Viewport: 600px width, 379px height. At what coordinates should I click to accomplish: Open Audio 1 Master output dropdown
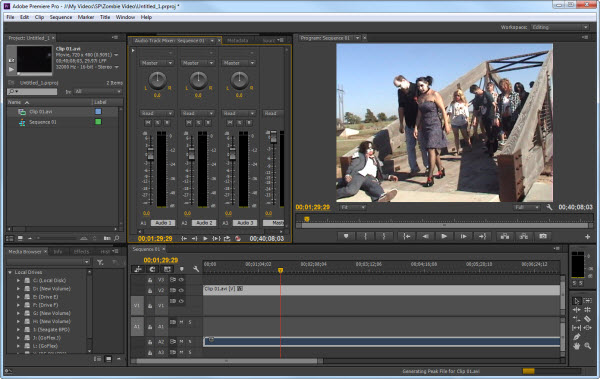tap(157, 63)
